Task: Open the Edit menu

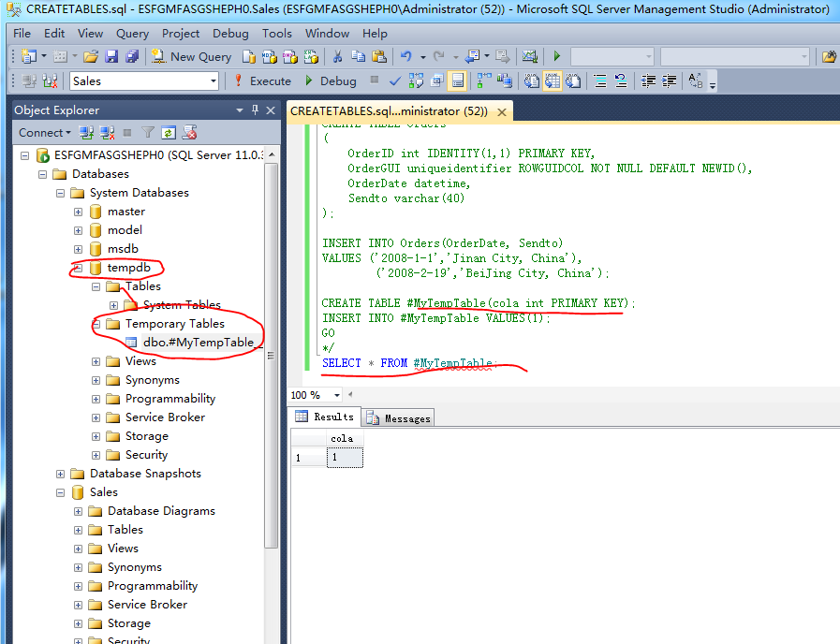Action: [x=54, y=34]
